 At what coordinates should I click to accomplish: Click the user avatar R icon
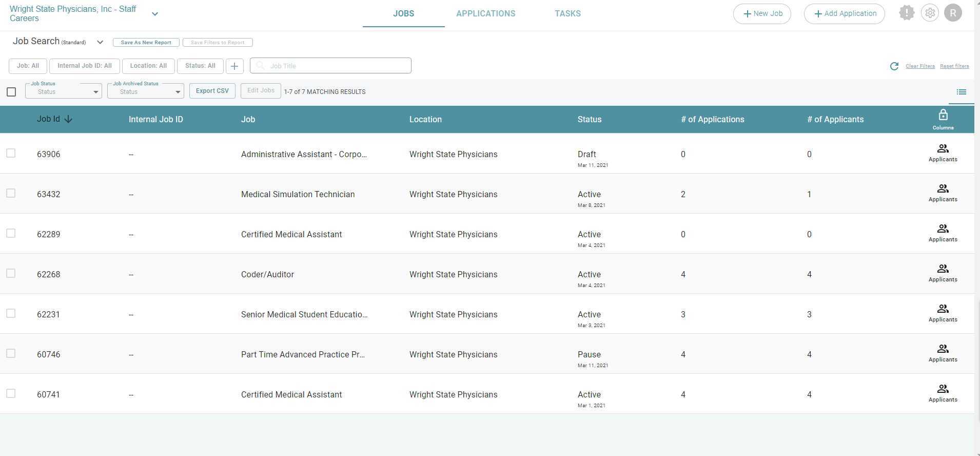pyautogui.click(x=953, y=13)
